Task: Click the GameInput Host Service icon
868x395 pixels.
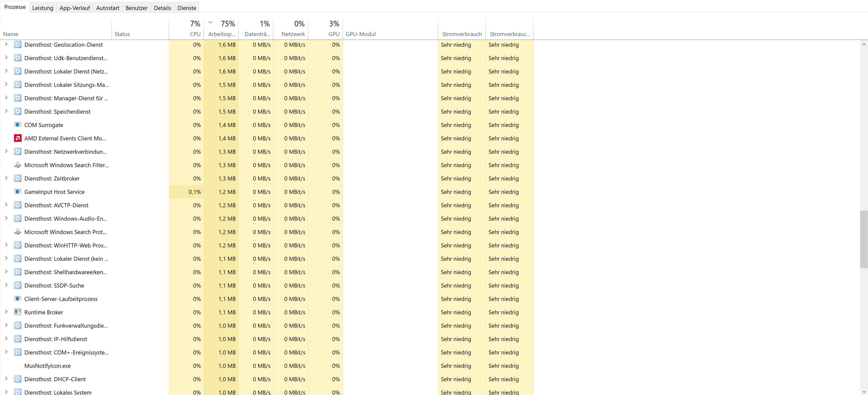Action: click(18, 192)
